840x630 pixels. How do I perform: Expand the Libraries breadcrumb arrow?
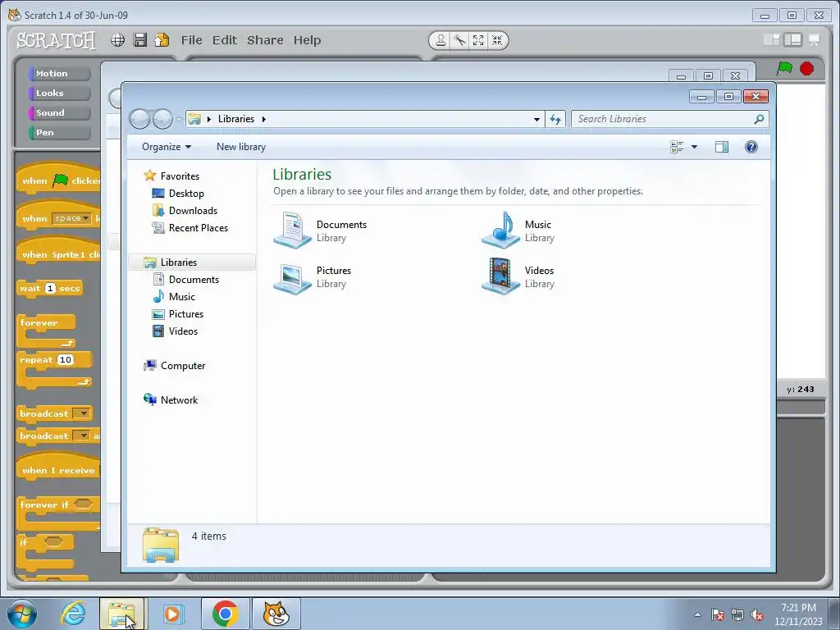[263, 119]
